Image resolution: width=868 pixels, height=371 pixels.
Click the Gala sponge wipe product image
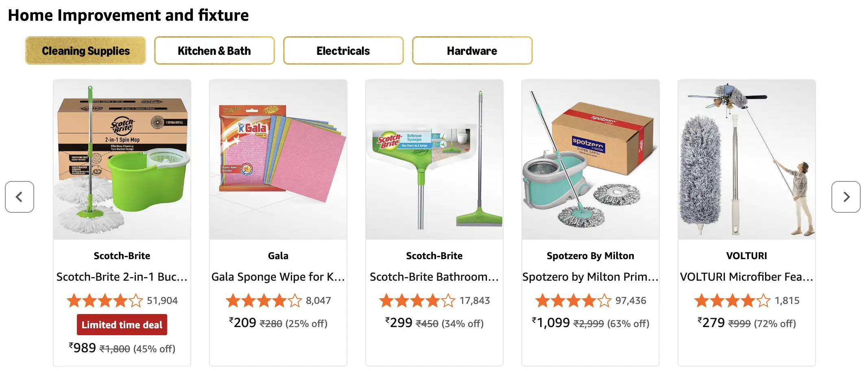click(278, 159)
